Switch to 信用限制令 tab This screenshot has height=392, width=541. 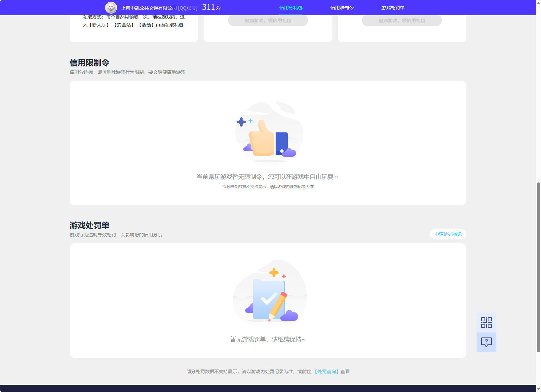[342, 8]
